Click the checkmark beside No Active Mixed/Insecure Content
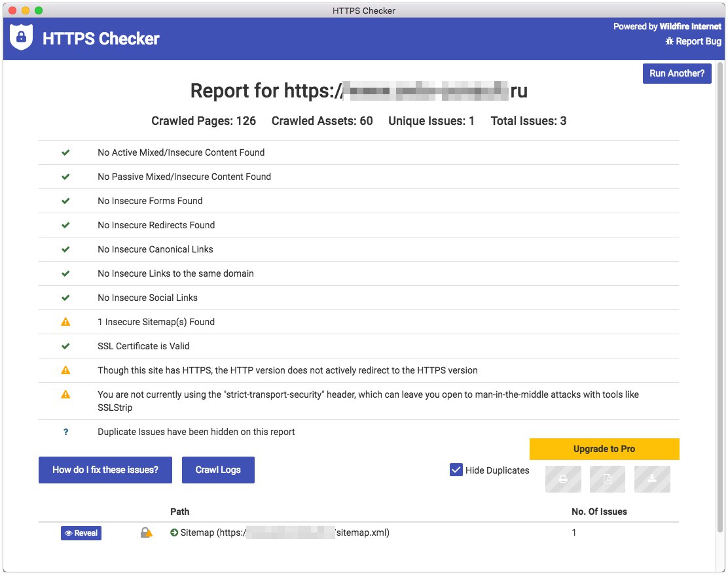This screenshot has height=575, width=728. [66, 152]
